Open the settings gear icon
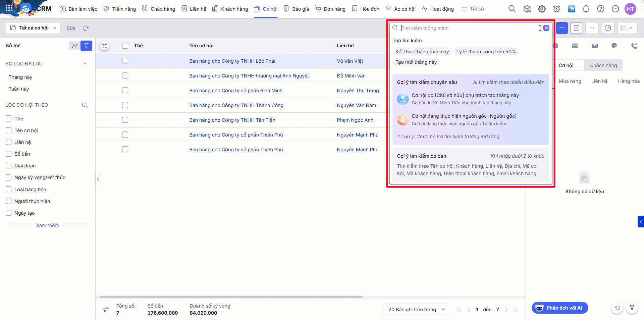 (x=542, y=9)
